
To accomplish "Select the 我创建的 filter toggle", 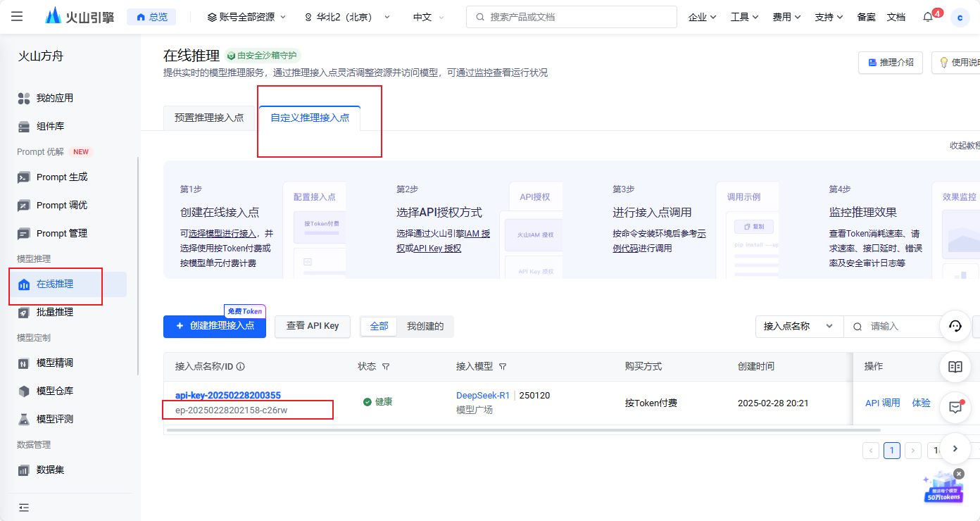I will [425, 326].
